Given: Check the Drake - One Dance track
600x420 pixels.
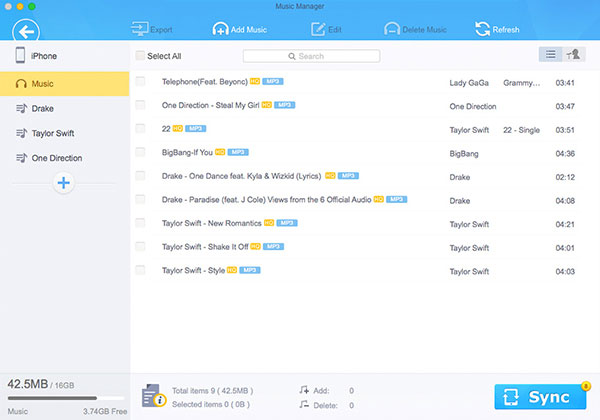Looking at the screenshot, I should coord(140,176).
